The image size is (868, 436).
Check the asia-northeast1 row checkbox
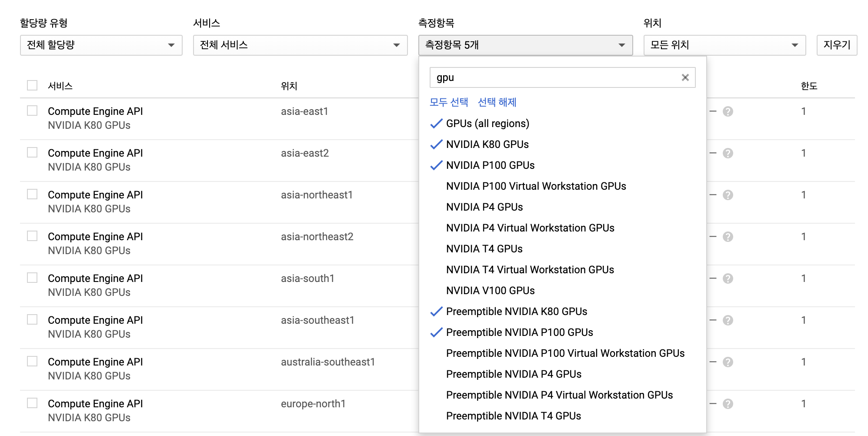32,194
